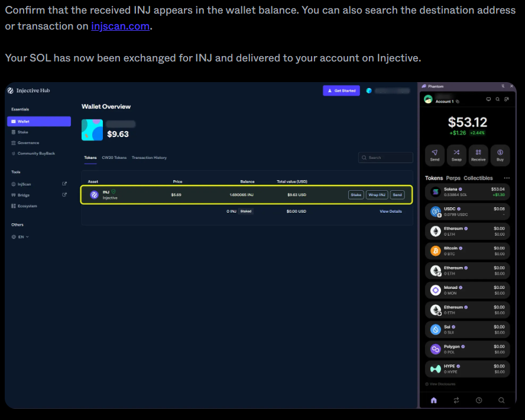Select the Collectibles tab in Phantom
525x420 pixels.
coord(478,178)
